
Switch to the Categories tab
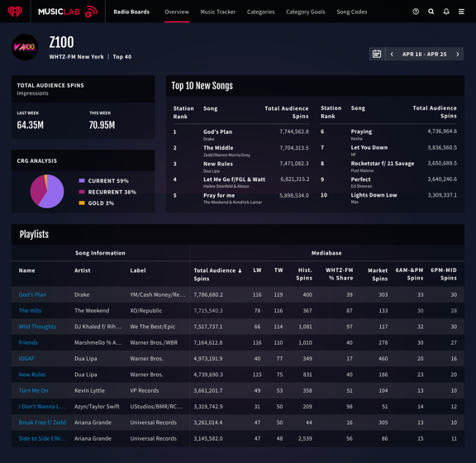(260, 12)
